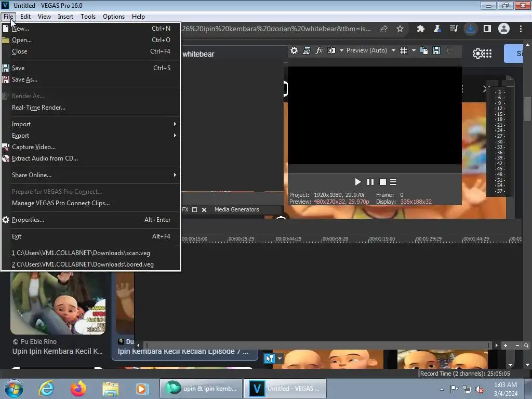Open the View menu

point(44,16)
